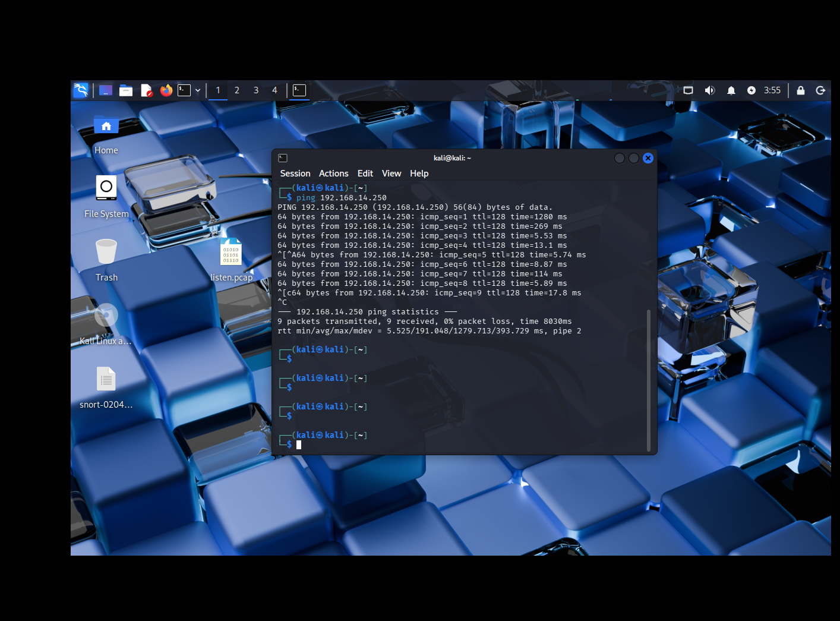Image resolution: width=840 pixels, height=621 pixels.
Task: Click the icmp_seq=2 time=269 ms line
Action: [420, 226]
